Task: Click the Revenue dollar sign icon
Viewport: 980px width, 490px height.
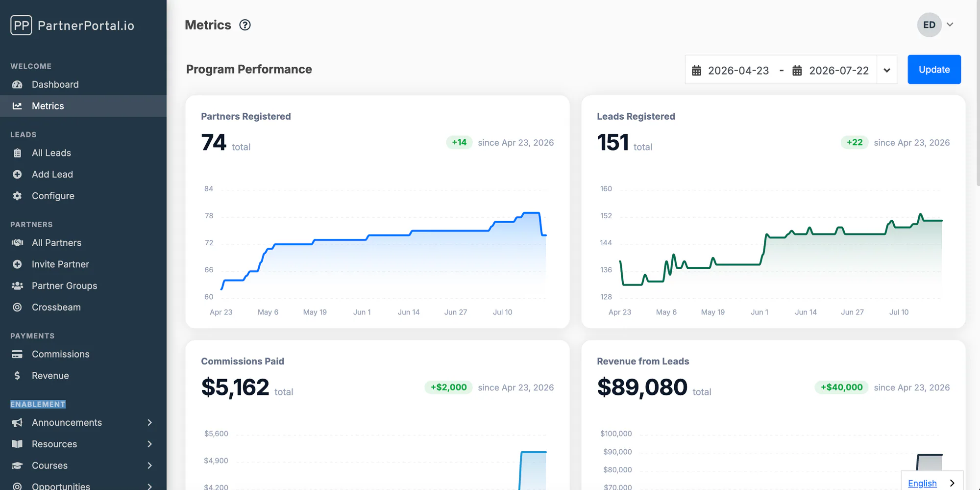Action: point(17,376)
